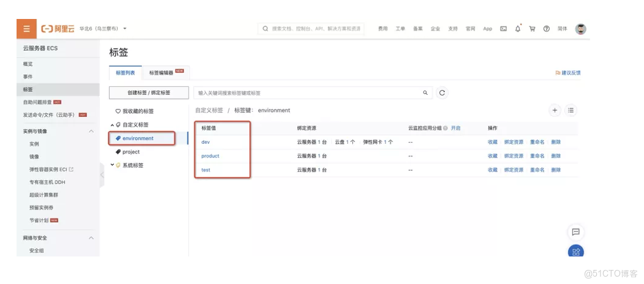The height and width of the screenshot is (284, 644).
Task: Select 标签 in the sidebar
Action: coord(58,89)
